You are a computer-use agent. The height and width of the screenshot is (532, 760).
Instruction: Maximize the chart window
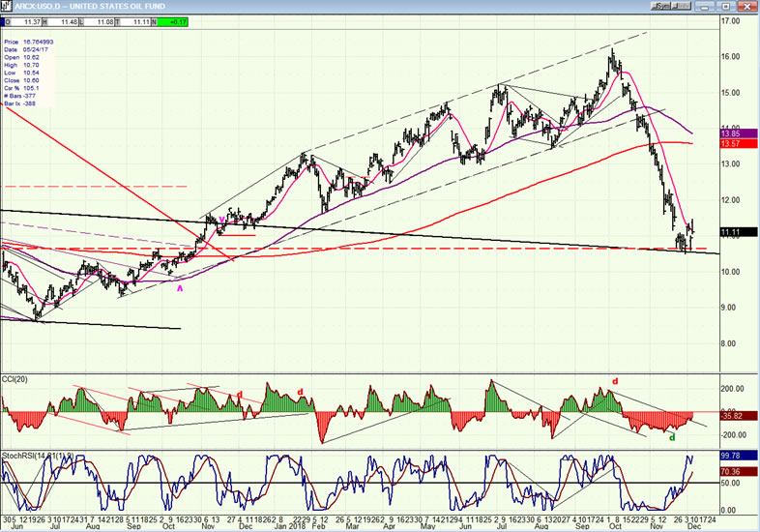click(726, 7)
